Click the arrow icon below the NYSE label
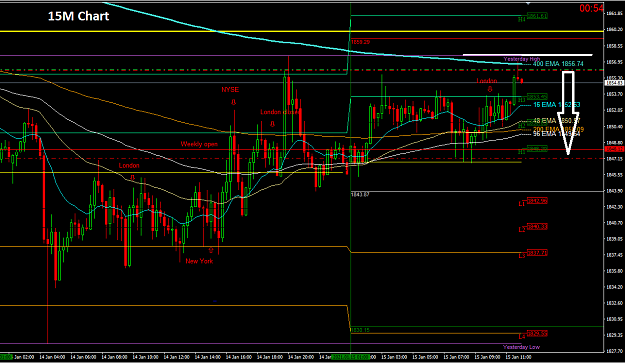The width and height of the screenshot is (625, 363). pyautogui.click(x=234, y=102)
